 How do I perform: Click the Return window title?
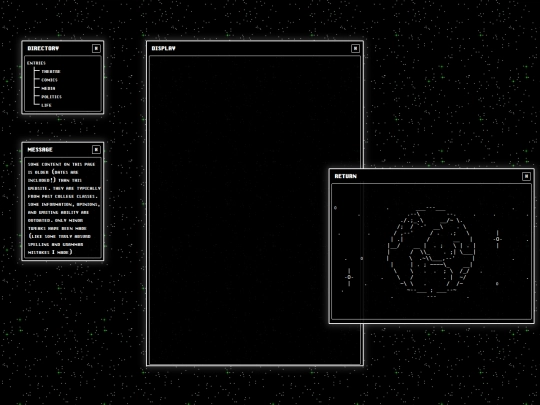tap(345, 176)
